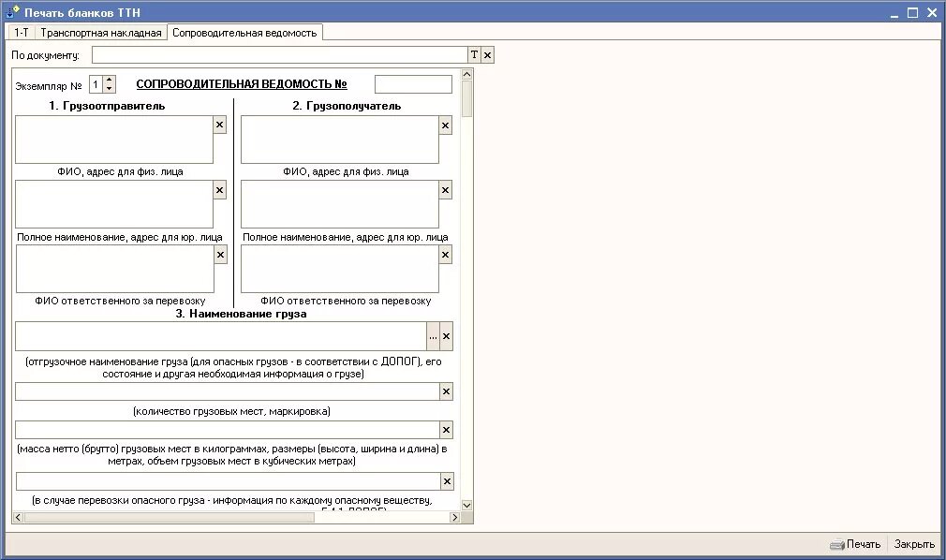Clear the масса нетто (брутто) field

[446, 430]
